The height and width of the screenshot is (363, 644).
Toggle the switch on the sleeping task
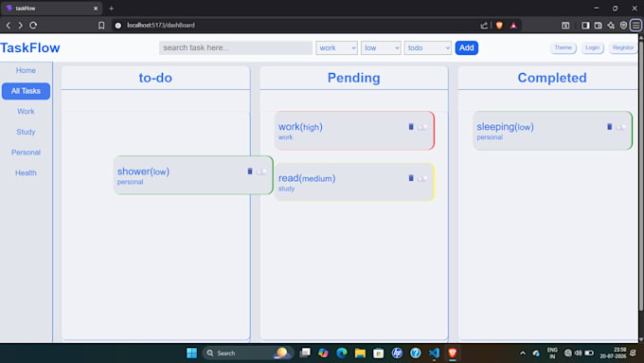pos(621,127)
